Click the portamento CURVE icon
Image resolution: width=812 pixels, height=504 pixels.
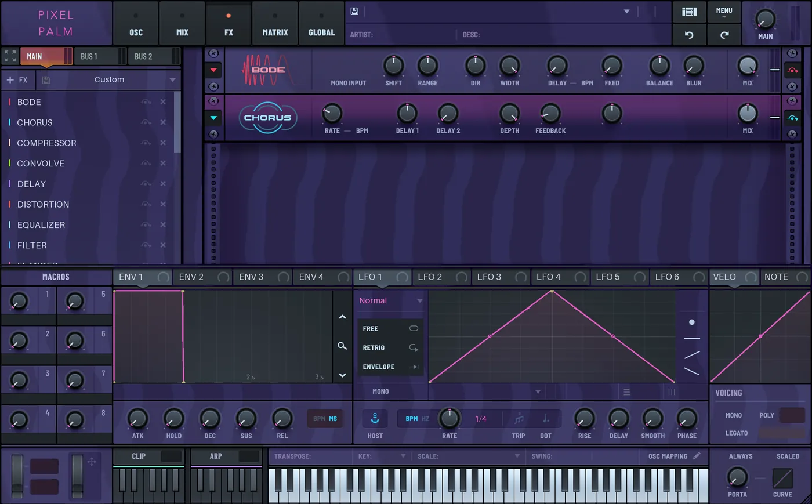tap(782, 478)
